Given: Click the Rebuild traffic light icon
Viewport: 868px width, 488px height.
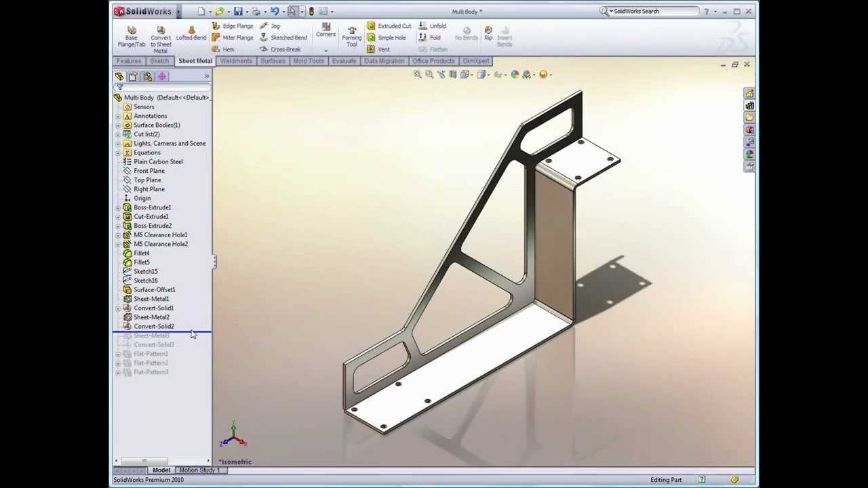Looking at the screenshot, I should (311, 12).
